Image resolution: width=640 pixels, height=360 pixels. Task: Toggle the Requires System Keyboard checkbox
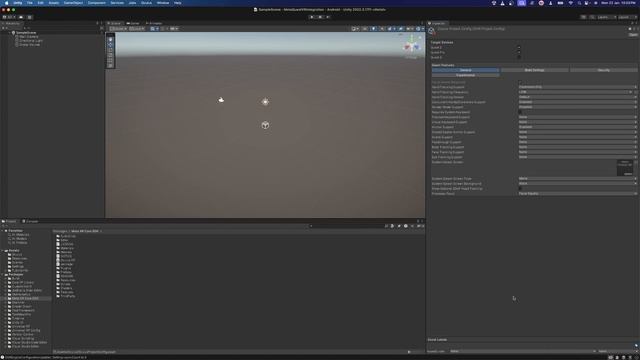click(520, 112)
